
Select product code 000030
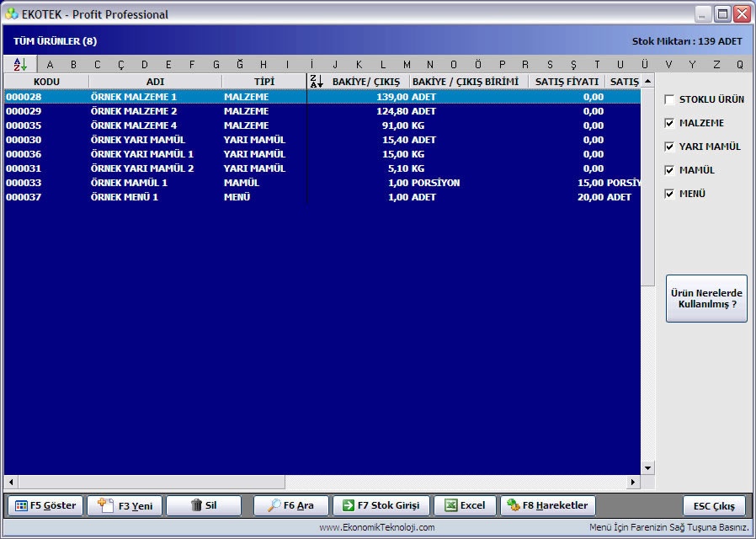pos(24,141)
